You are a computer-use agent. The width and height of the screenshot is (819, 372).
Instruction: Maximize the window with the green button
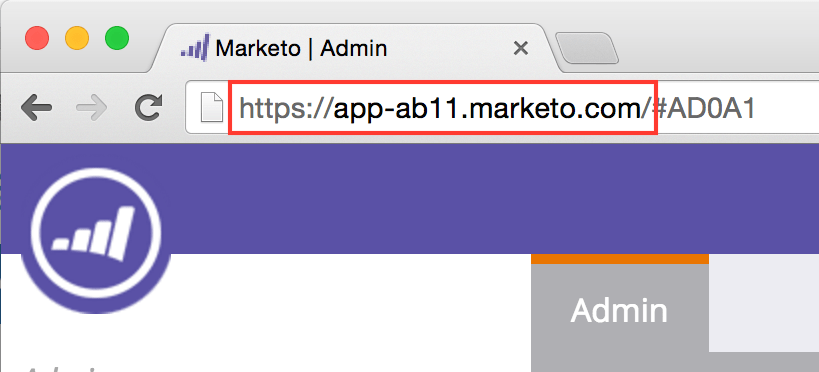click(x=117, y=39)
